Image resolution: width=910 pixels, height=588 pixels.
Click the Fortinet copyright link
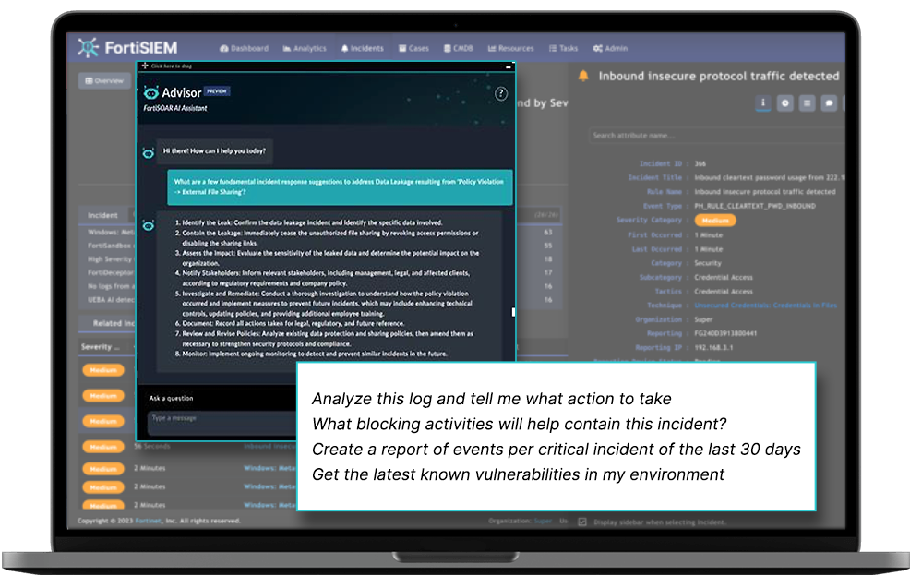click(148, 521)
